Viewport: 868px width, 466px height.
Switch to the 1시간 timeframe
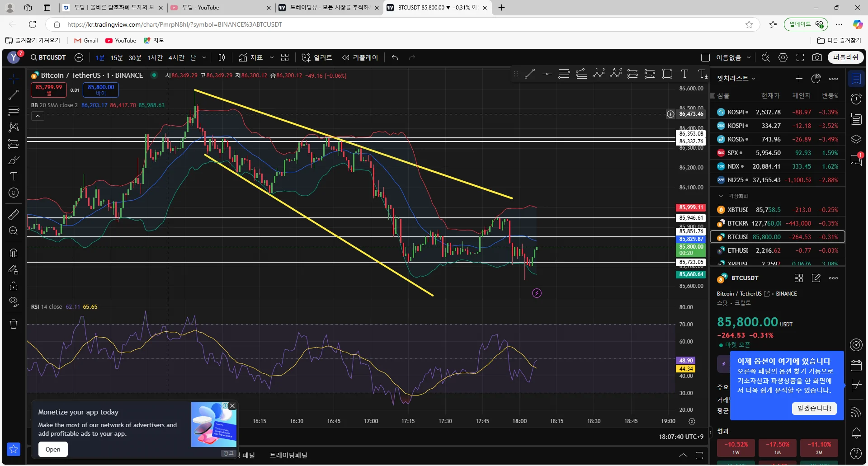click(155, 57)
